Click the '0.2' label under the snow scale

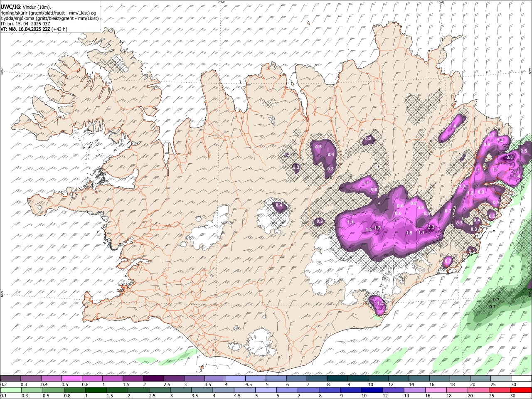[x=3, y=384]
